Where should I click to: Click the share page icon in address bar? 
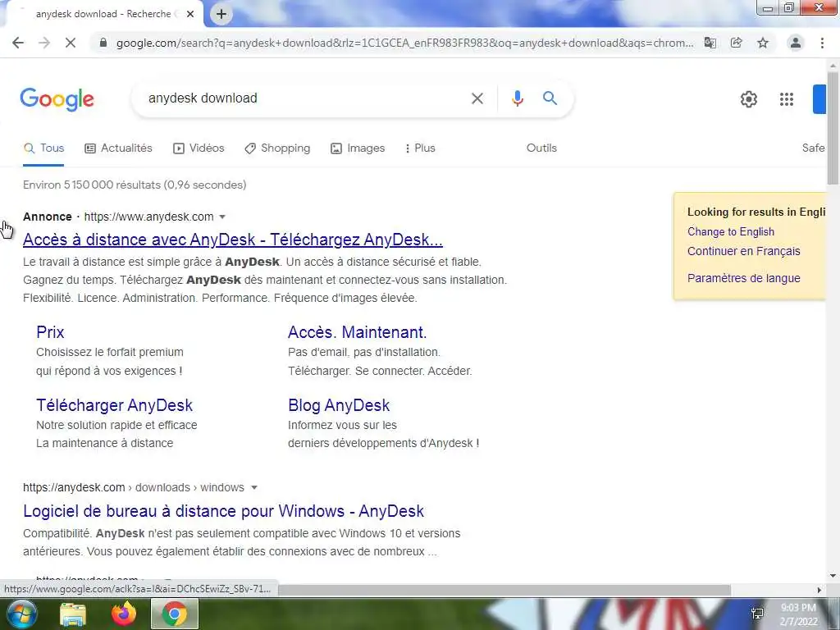737,43
